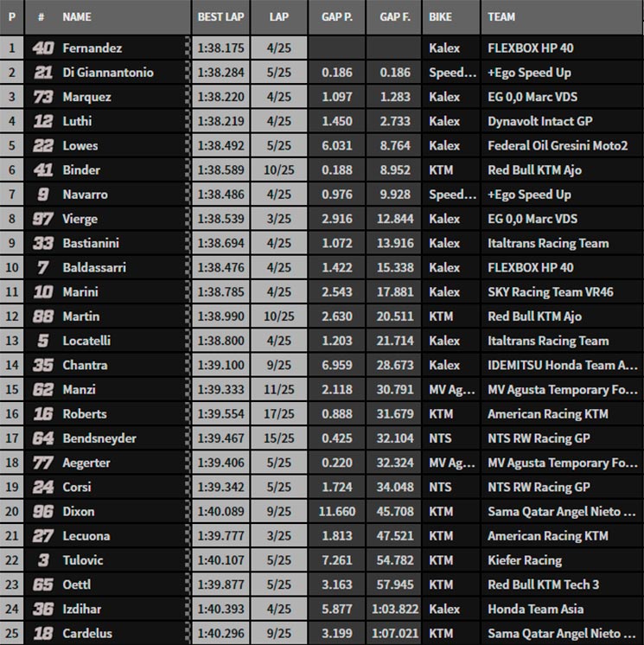Select rider number 40 badge for Fernandez
Screen dimensions: 644x645
(x=43, y=48)
